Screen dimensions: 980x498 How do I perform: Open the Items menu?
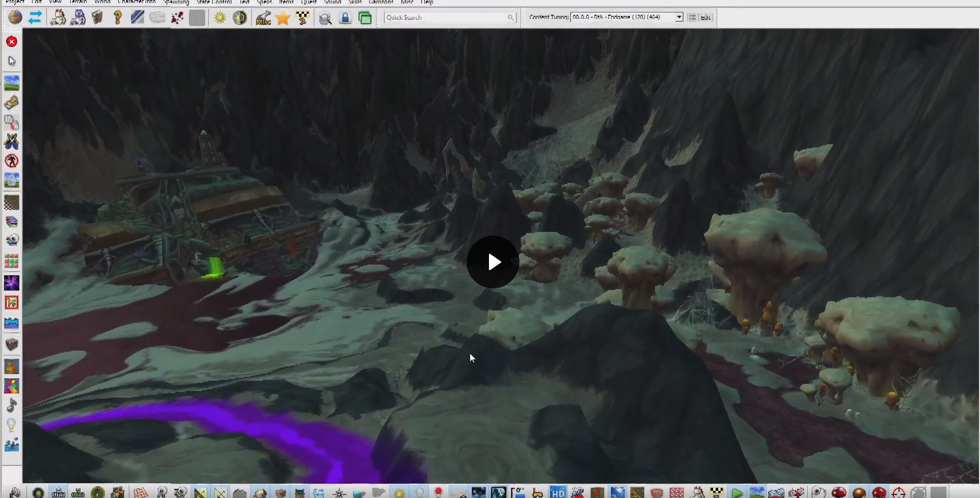click(x=286, y=2)
